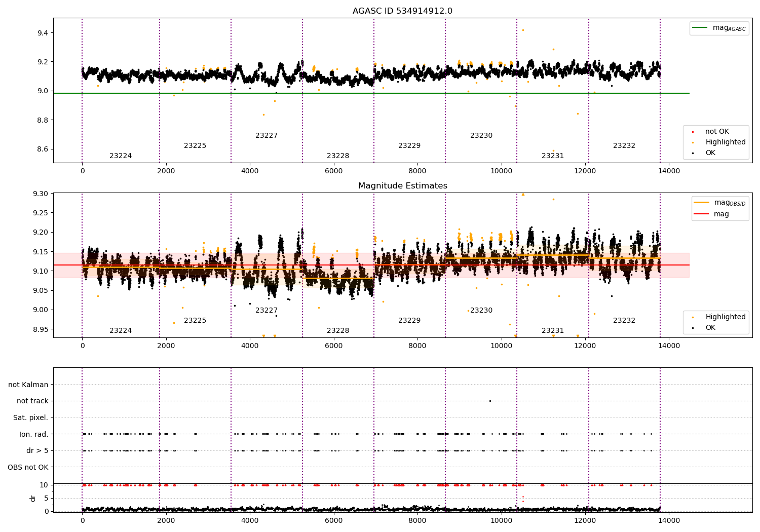Click the orange Highlighted marker in Magnitude Estimates legend
The height and width of the screenshot is (532, 760).
(693, 317)
